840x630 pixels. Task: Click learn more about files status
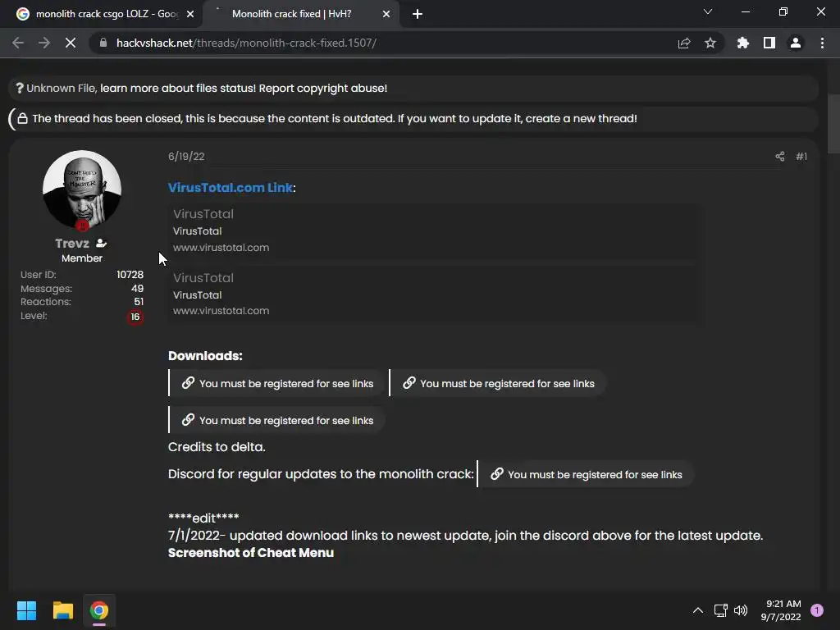tap(178, 88)
